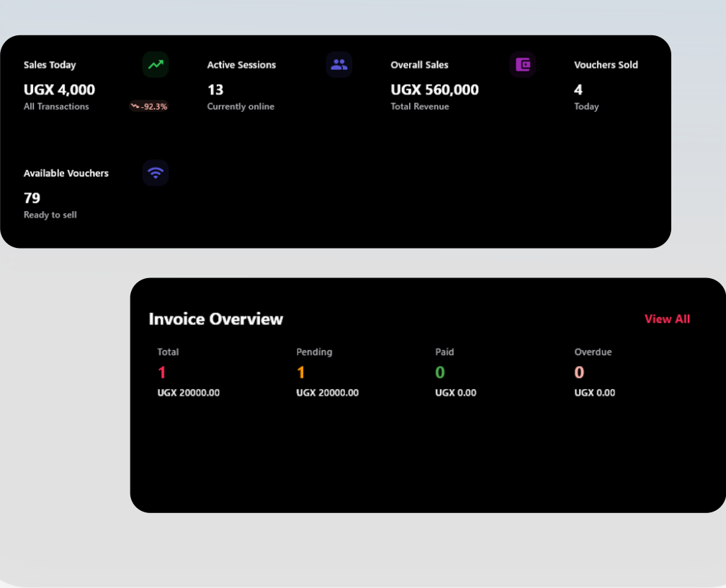The width and height of the screenshot is (726, 588).
Task: Click the Active Sessions heading
Action: (241, 65)
